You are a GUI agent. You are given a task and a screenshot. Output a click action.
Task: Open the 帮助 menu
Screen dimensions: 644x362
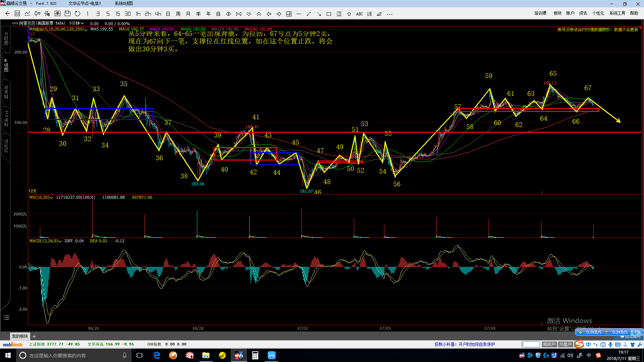[634, 13]
